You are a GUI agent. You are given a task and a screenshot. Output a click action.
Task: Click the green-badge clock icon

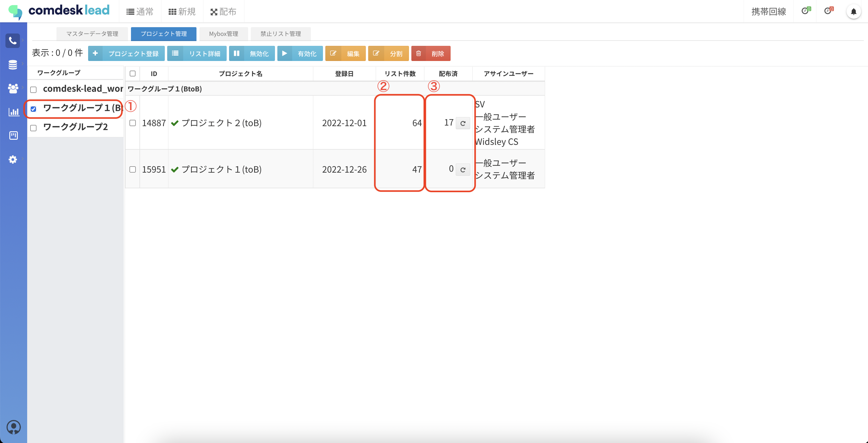805,11
